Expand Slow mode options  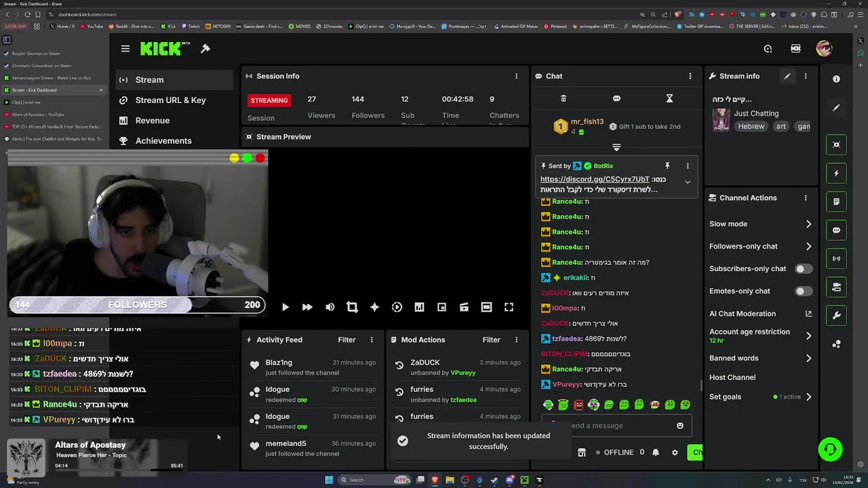click(808, 224)
